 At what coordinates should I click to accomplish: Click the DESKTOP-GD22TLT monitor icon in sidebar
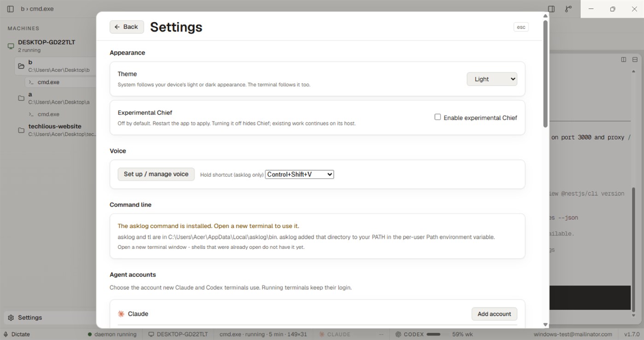[11, 46]
